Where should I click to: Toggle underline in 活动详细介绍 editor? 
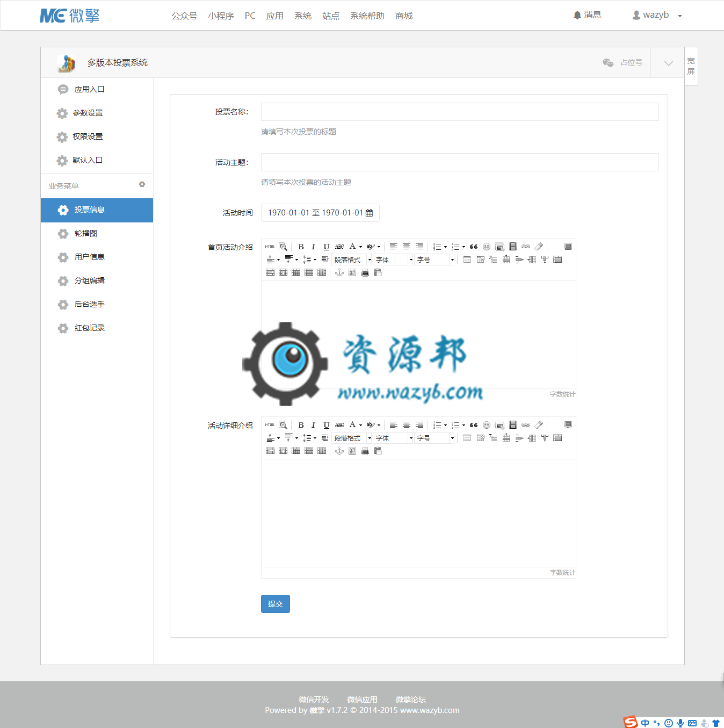pos(327,425)
